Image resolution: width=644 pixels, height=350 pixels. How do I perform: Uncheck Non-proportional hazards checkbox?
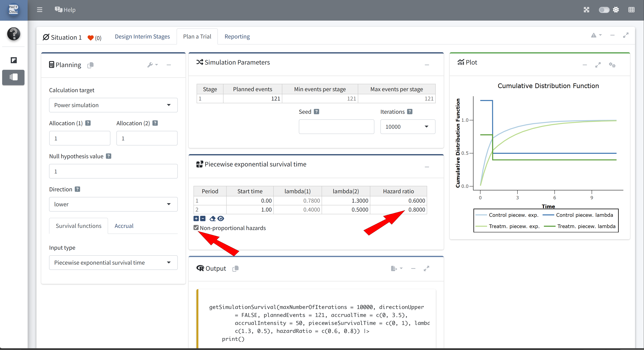click(x=196, y=228)
